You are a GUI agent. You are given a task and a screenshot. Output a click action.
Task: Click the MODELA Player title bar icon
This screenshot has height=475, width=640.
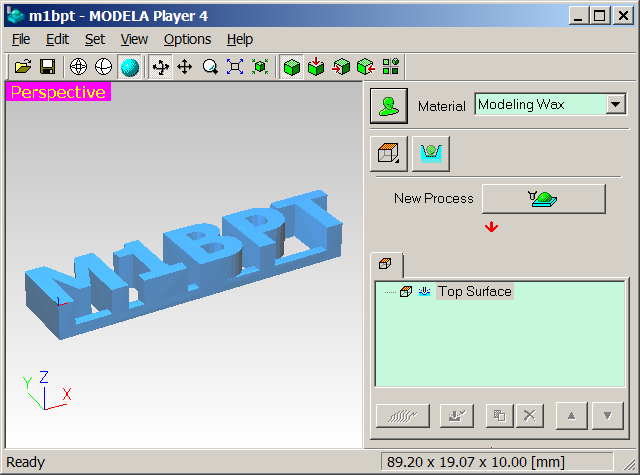pos(16,16)
